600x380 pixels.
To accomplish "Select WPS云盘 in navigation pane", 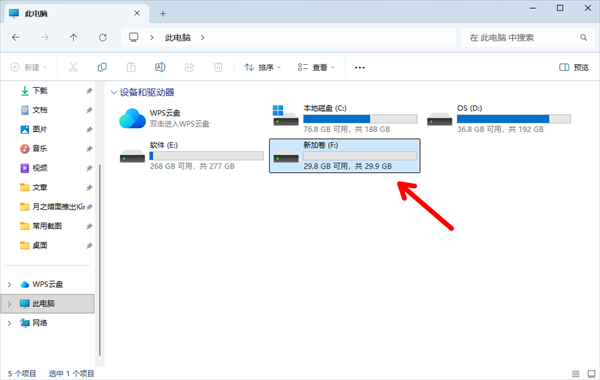I will [x=47, y=284].
